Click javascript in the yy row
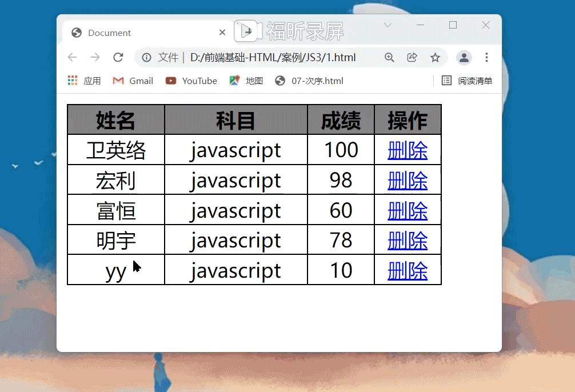575x392 pixels. (x=236, y=270)
